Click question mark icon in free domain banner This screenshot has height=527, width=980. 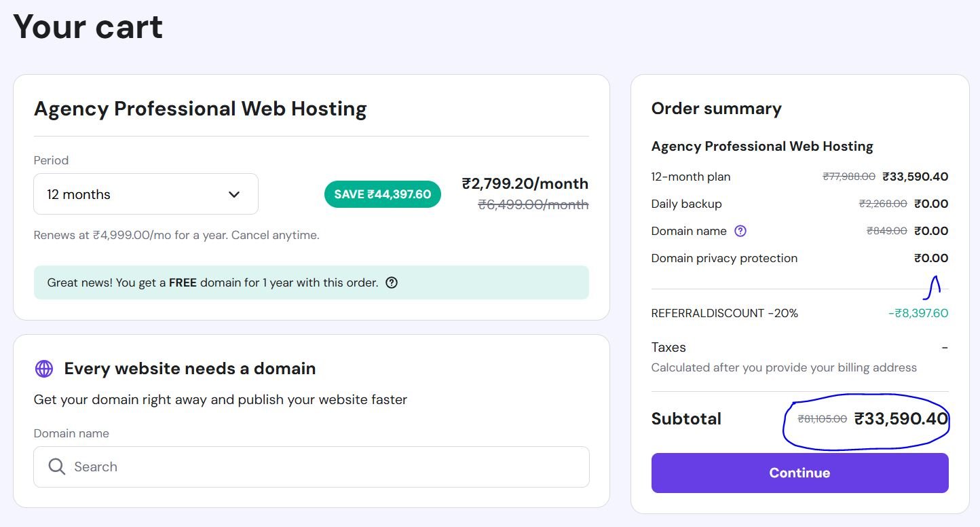coord(392,283)
